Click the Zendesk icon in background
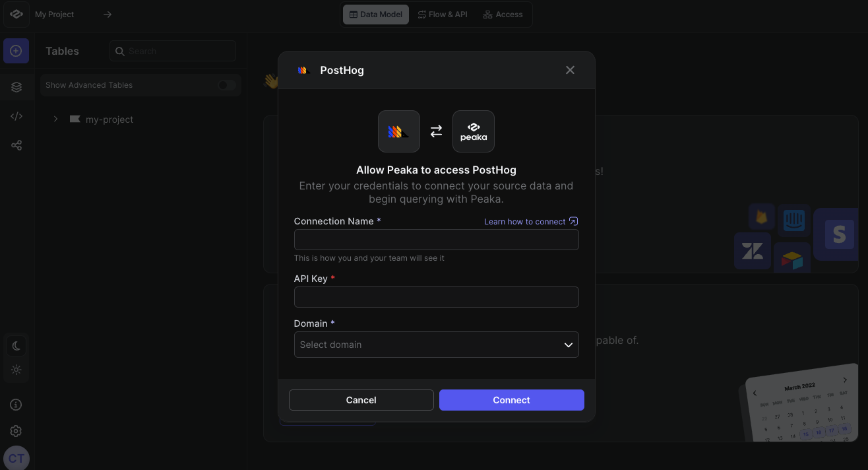This screenshot has width=868, height=470. 753,251
